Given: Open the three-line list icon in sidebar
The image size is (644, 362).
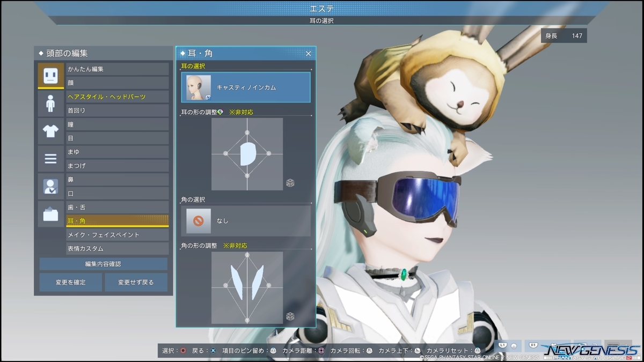Looking at the screenshot, I should [x=50, y=159].
